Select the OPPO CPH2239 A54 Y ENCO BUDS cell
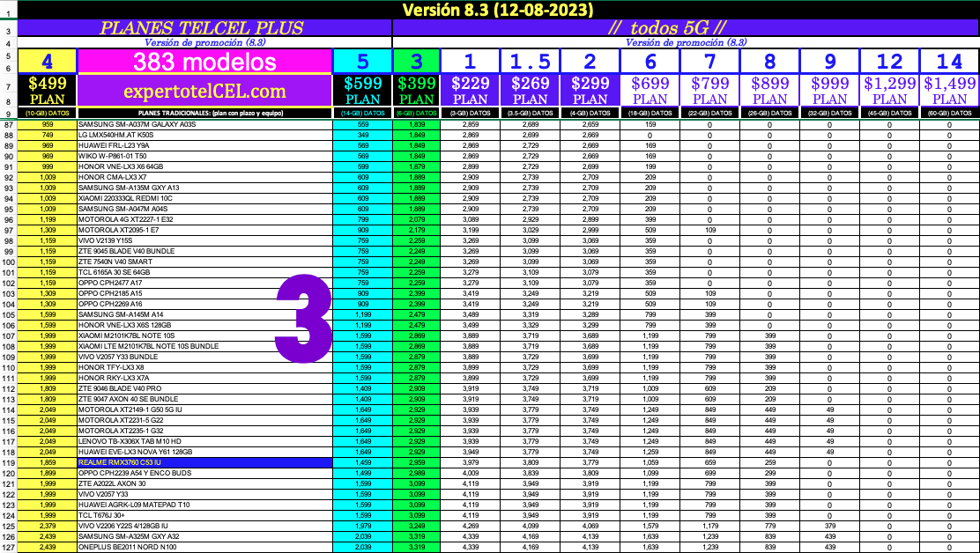 click(204, 474)
